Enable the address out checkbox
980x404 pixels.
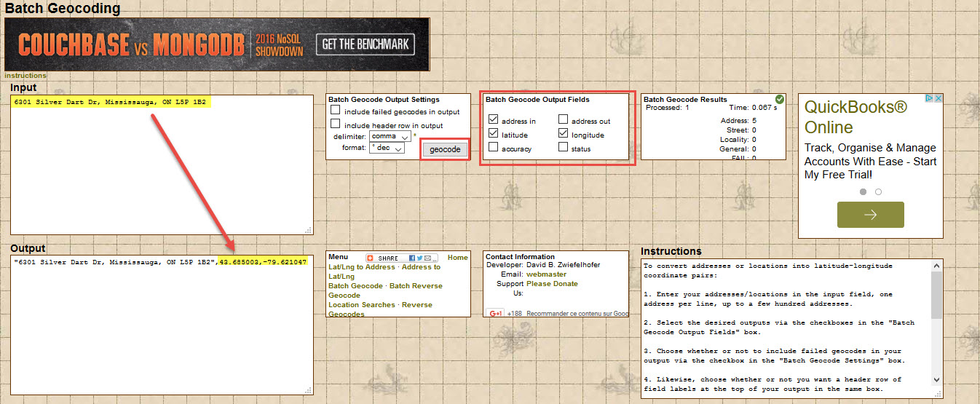coord(564,120)
